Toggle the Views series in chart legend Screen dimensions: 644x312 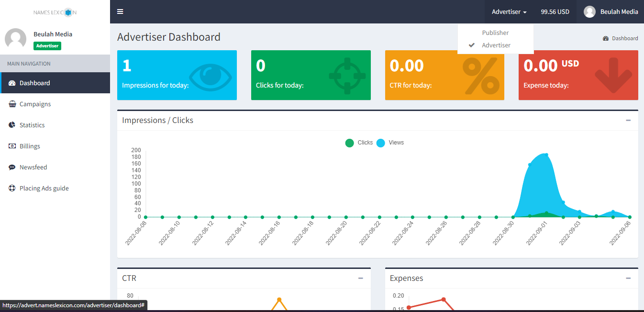(390, 143)
